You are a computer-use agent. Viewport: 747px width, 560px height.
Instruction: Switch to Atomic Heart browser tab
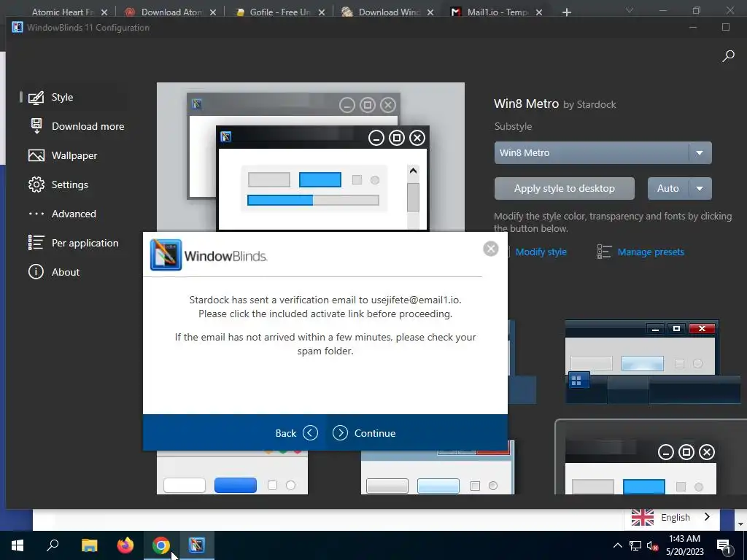click(x=62, y=12)
